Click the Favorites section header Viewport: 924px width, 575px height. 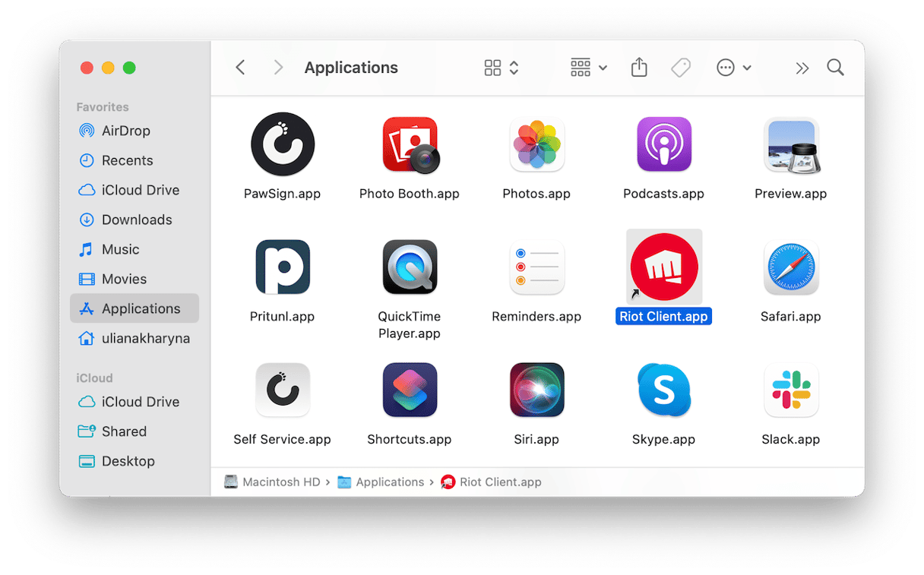point(103,107)
